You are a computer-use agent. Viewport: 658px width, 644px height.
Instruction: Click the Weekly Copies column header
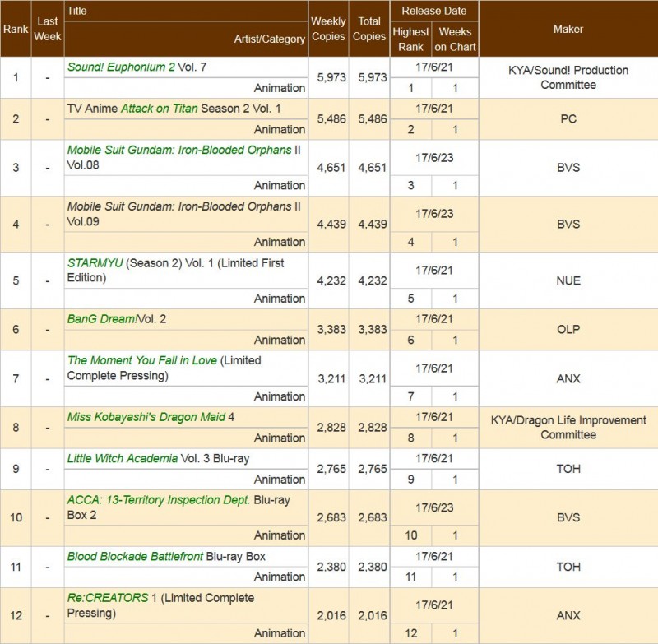[328, 29]
